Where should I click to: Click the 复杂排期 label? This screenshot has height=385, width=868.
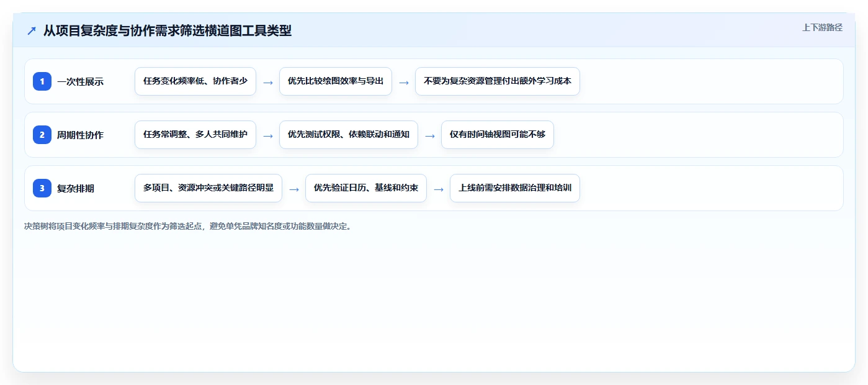(x=76, y=188)
